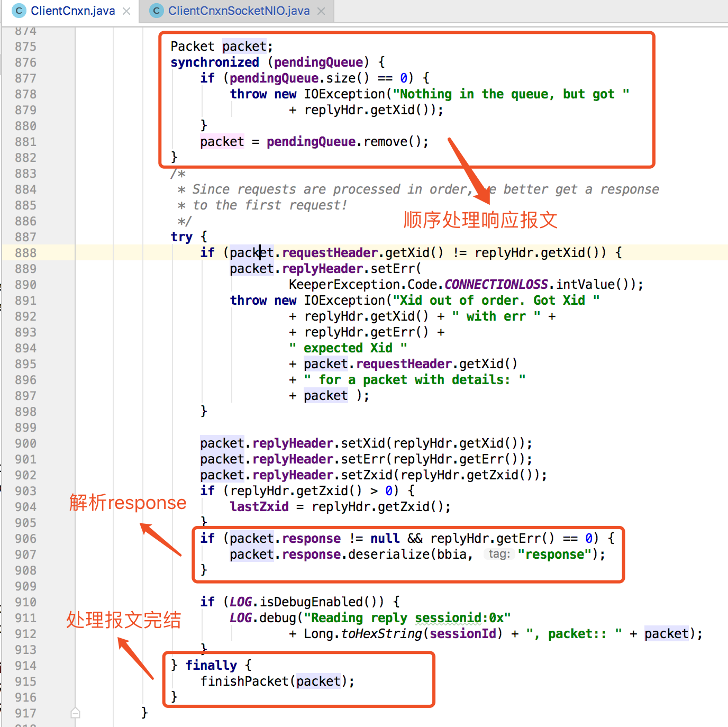Close the ClientCnxnSocketNIO.java tab
Viewport: 728px width, 727px height.
[x=321, y=11]
